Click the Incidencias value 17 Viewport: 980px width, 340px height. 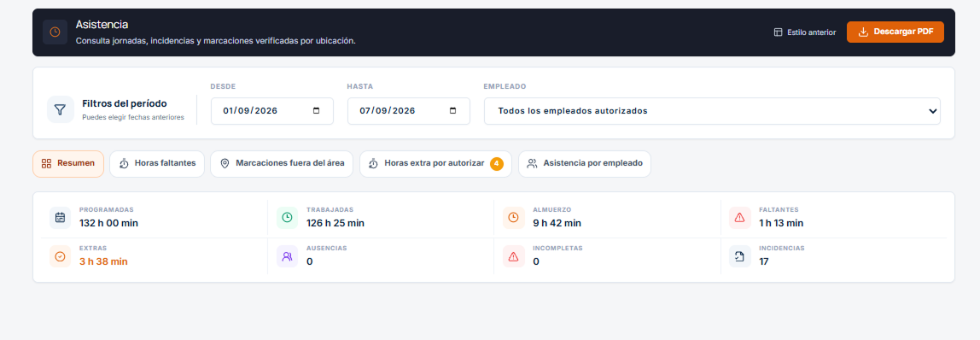click(x=764, y=261)
